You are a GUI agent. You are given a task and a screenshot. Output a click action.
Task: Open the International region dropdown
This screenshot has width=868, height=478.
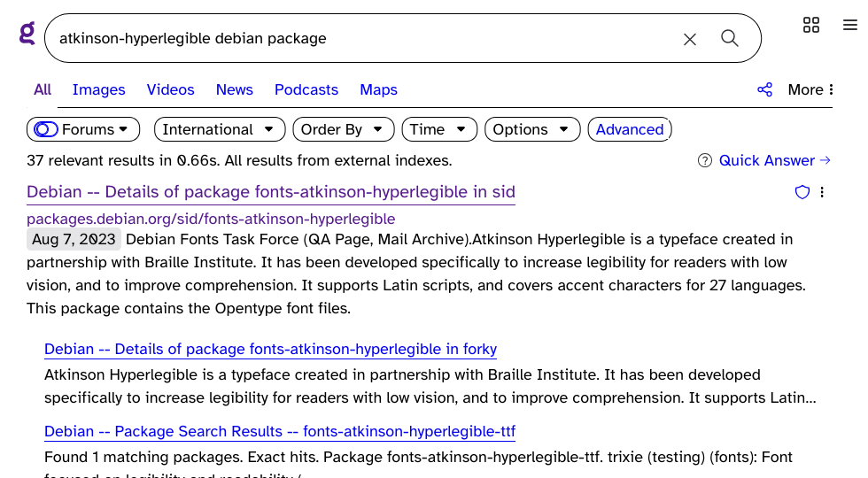[220, 129]
